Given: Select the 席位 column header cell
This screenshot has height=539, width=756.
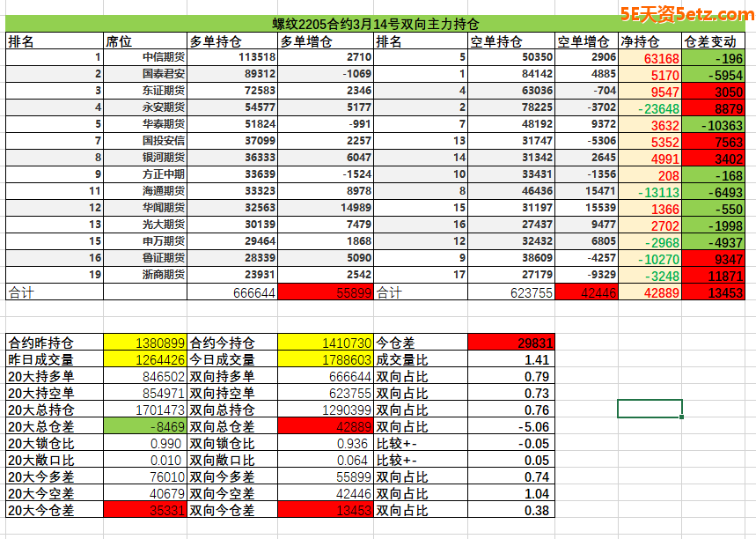Looking at the screenshot, I should [144, 41].
